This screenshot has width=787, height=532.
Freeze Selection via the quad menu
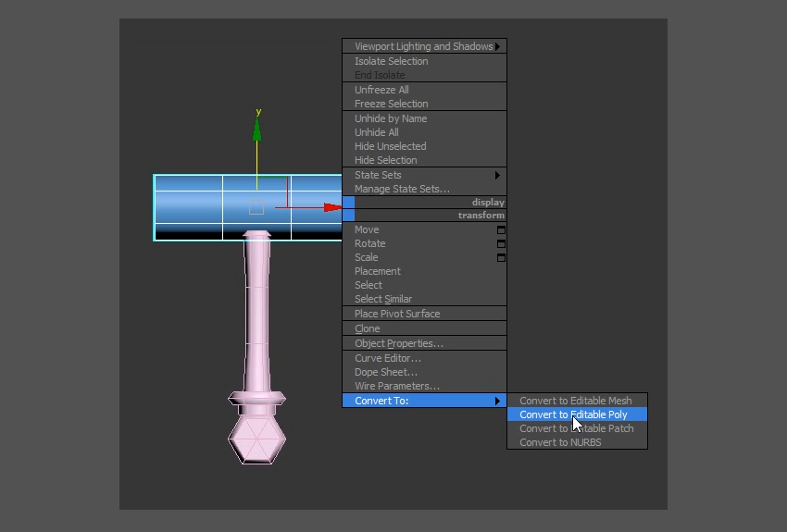click(391, 104)
